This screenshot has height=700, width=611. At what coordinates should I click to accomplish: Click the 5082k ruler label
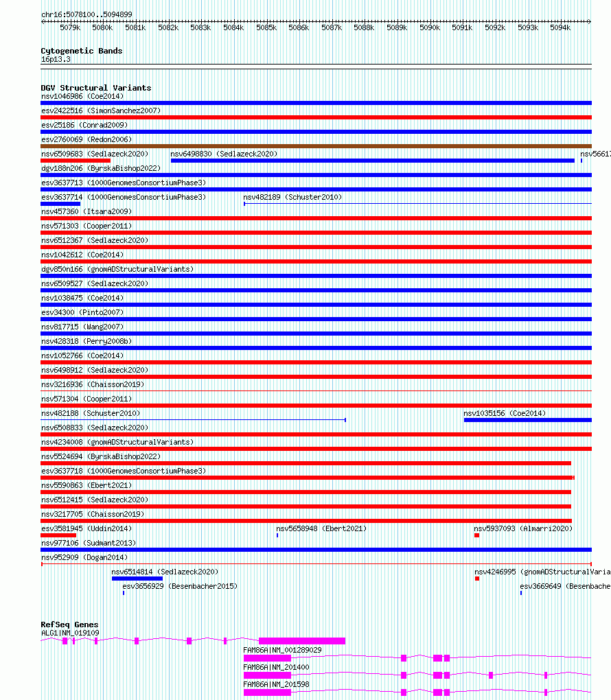coord(168,27)
